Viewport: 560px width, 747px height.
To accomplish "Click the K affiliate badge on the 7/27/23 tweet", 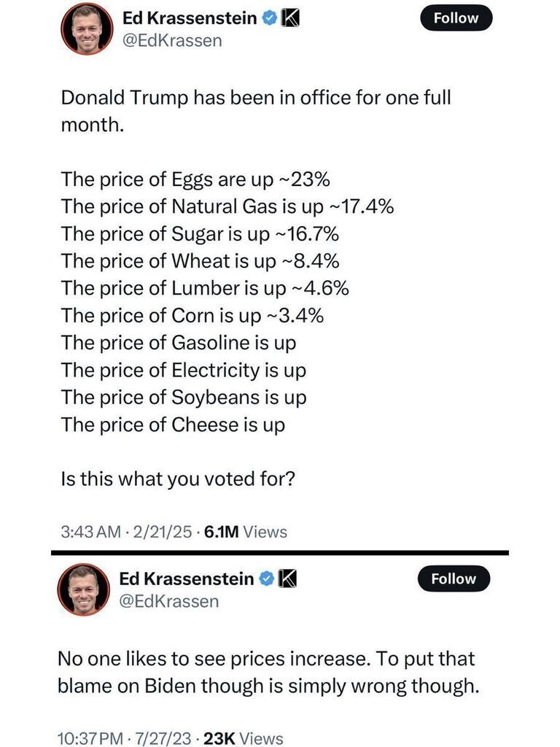I will (x=287, y=578).
